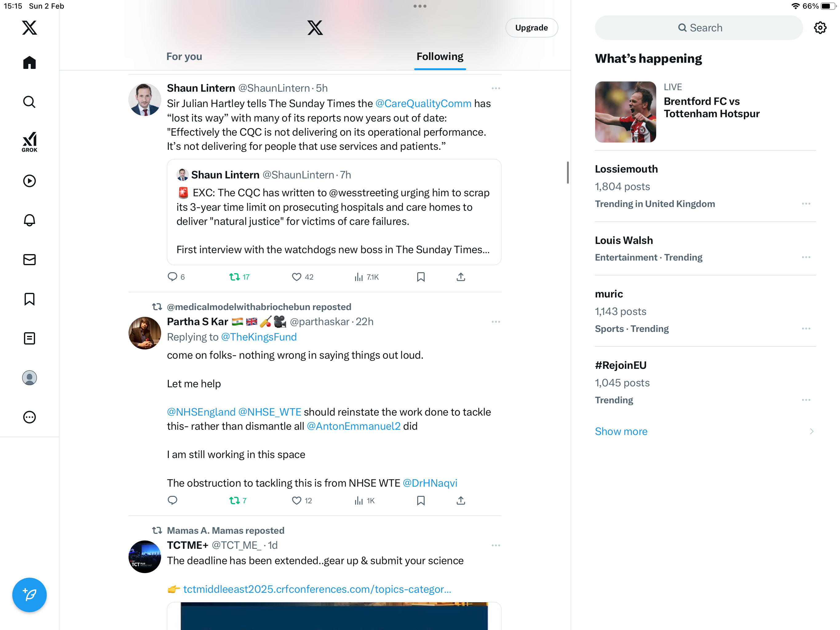Click the Upgrade button
This screenshot has height=630, width=840.
coord(531,28)
